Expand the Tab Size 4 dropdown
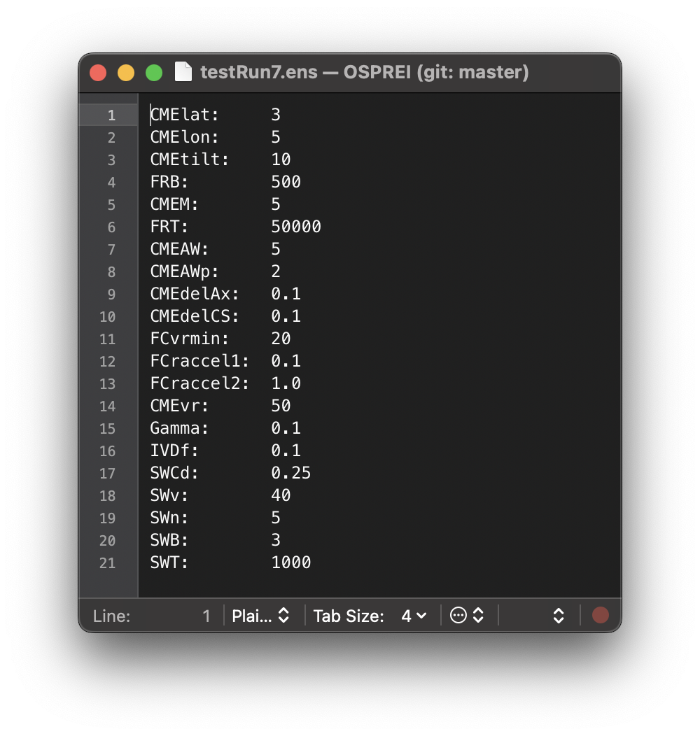 413,616
